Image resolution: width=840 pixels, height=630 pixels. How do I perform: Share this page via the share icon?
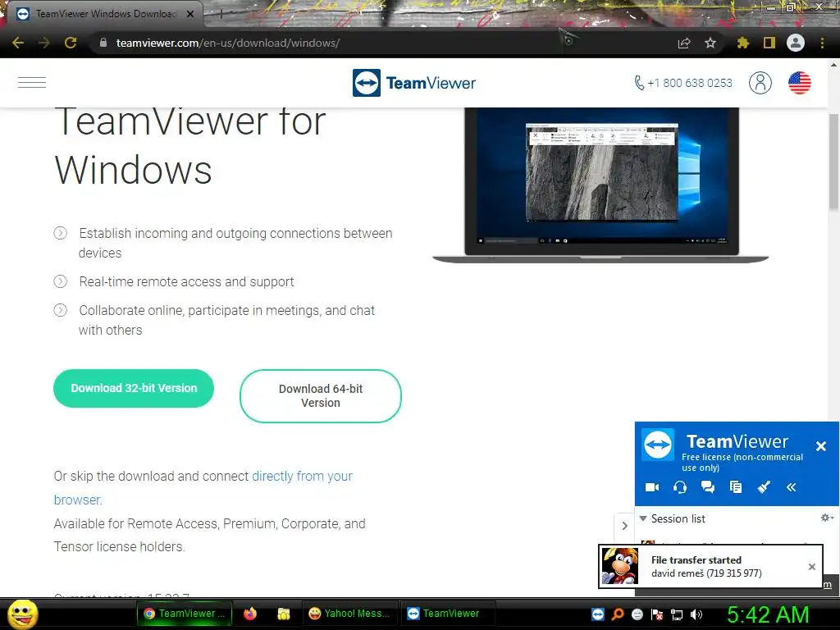tap(684, 43)
